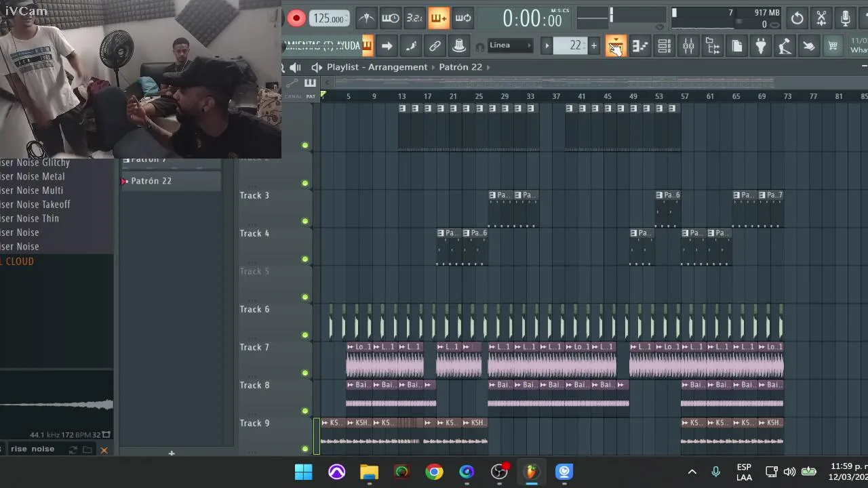Image resolution: width=868 pixels, height=488 pixels.
Task: Open the Channel rack view
Action: pos(665,46)
